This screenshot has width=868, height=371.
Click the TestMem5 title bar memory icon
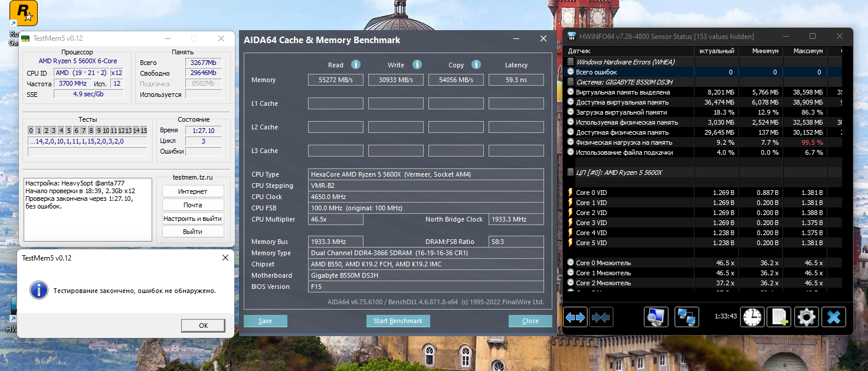pyautogui.click(x=26, y=38)
